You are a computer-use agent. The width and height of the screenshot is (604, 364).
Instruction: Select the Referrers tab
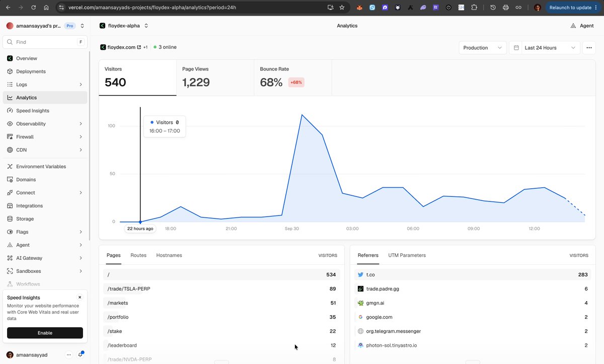[x=368, y=255]
